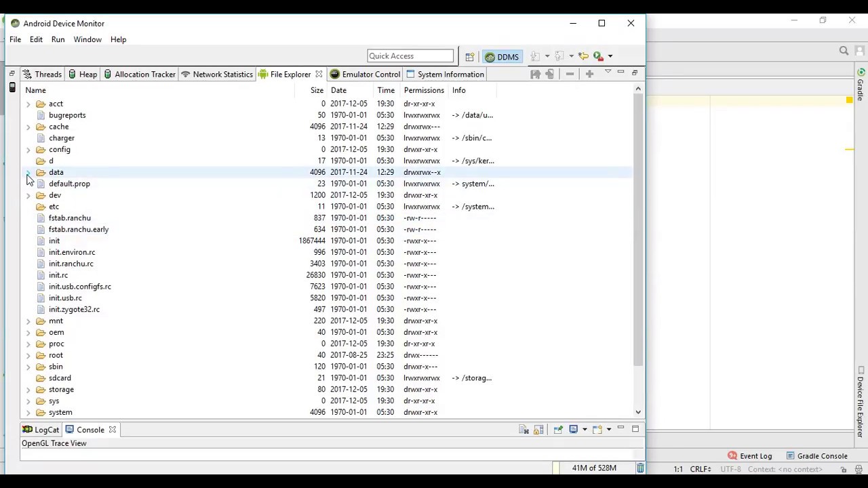Select the fstab.ranchu file
Screen dimensions: 868x488
click(x=70, y=218)
